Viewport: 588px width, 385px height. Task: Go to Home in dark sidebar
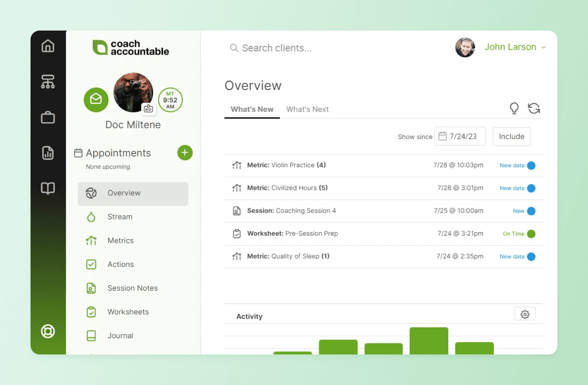[x=48, y=46]
